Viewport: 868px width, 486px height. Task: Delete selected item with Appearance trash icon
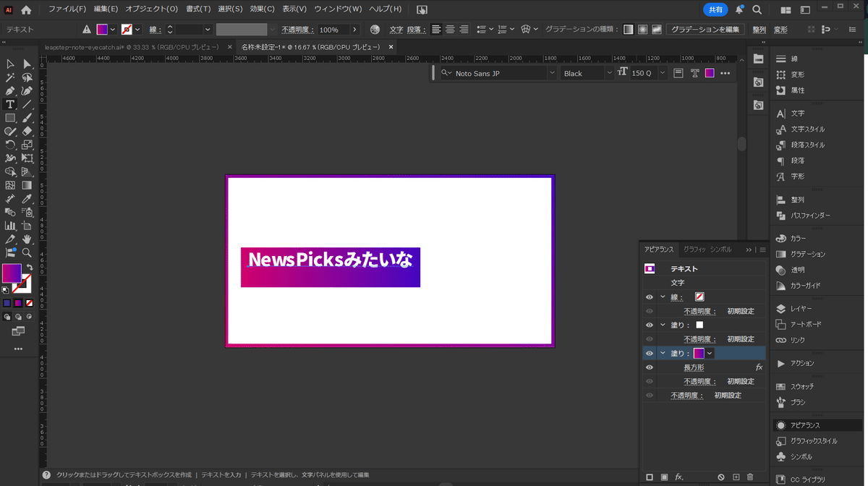(x=750, y=477)
